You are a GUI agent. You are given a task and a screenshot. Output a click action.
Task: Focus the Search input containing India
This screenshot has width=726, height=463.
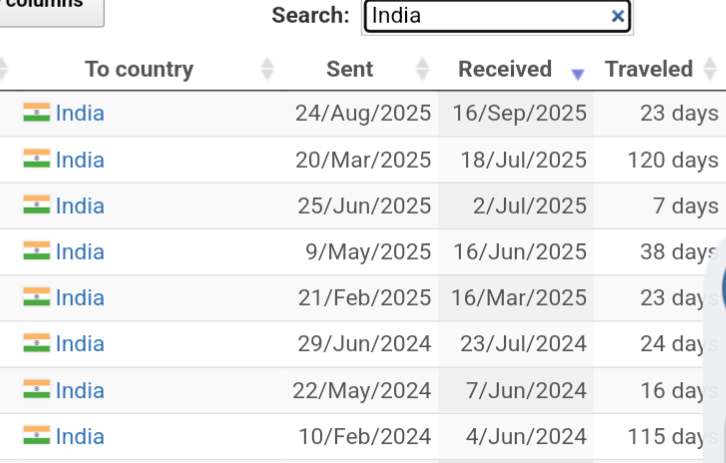[485, 16]
